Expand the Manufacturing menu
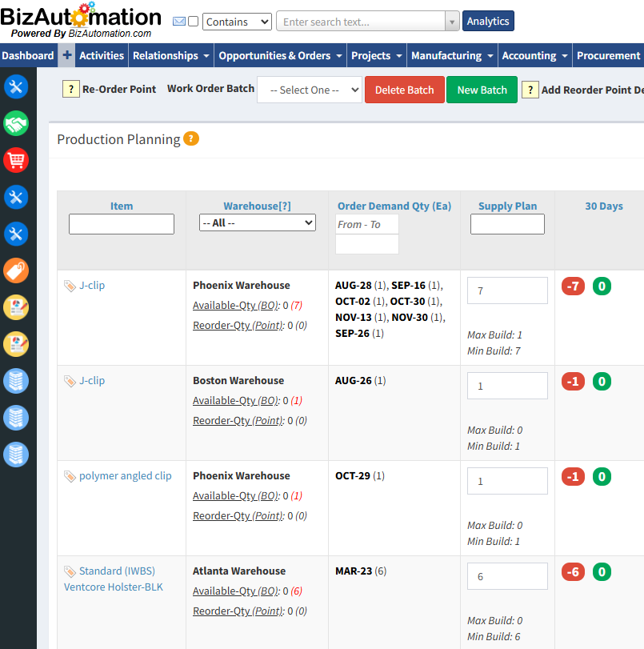 (x=452, y=55)
